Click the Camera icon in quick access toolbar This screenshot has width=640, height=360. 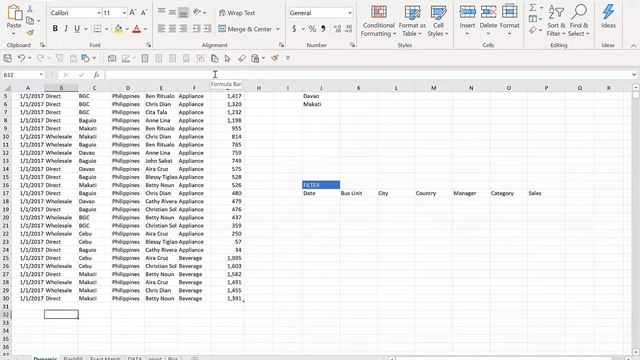(x=112, y=58)
